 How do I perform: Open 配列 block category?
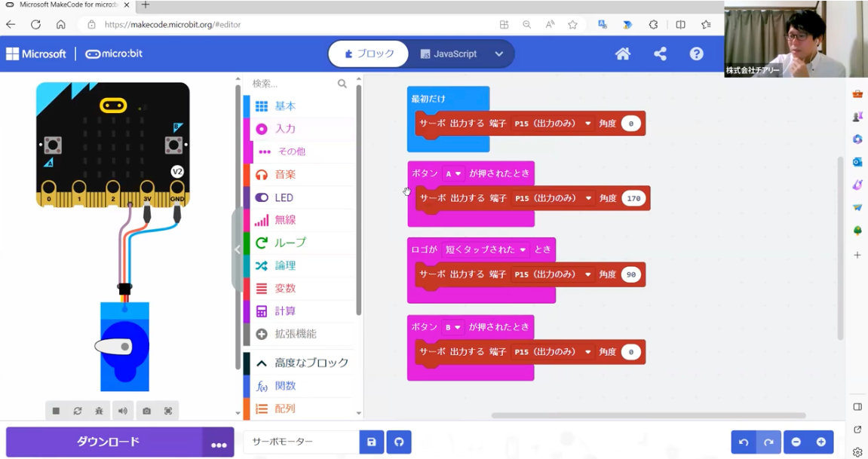[299, 409]
